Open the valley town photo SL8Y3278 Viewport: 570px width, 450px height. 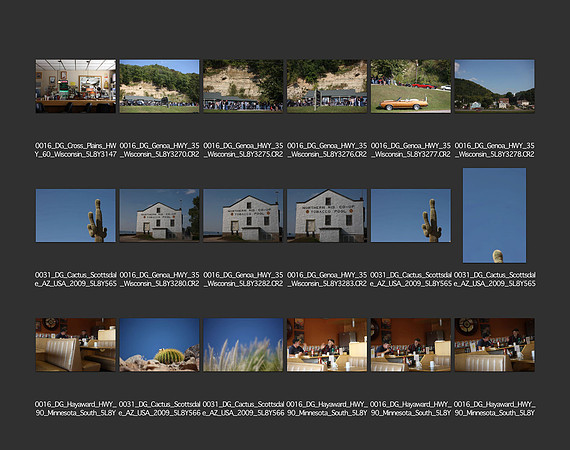(x=494, y=86)
